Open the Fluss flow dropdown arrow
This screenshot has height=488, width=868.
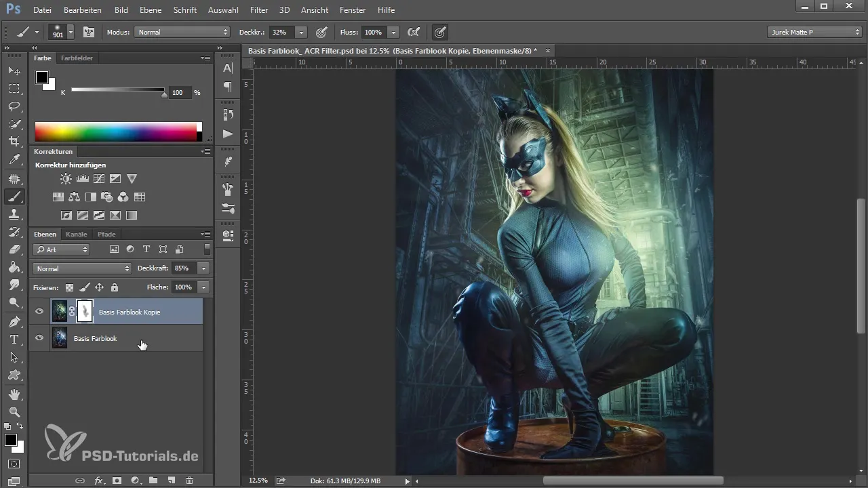[394, 32]
